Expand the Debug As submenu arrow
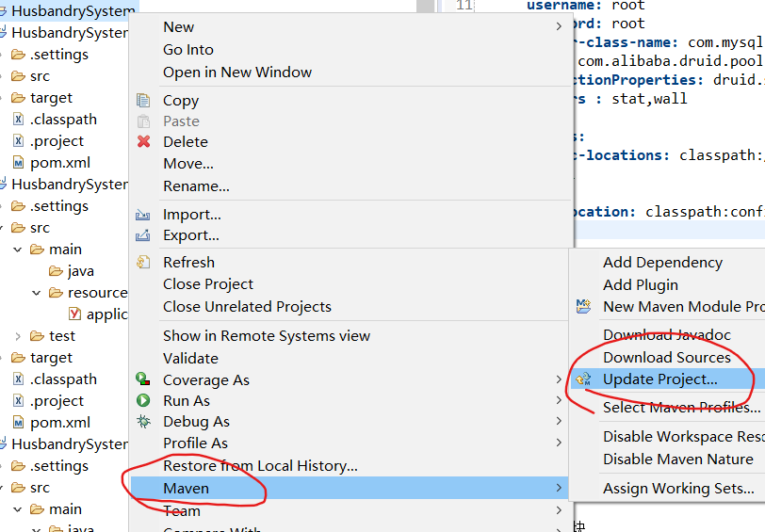 (x=559, y=421)
